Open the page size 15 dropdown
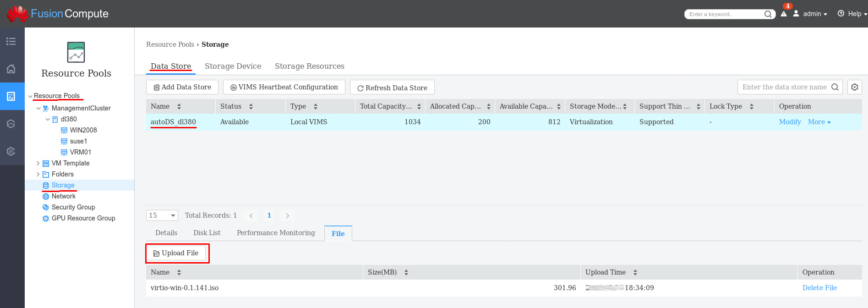 tap(162, 215)
